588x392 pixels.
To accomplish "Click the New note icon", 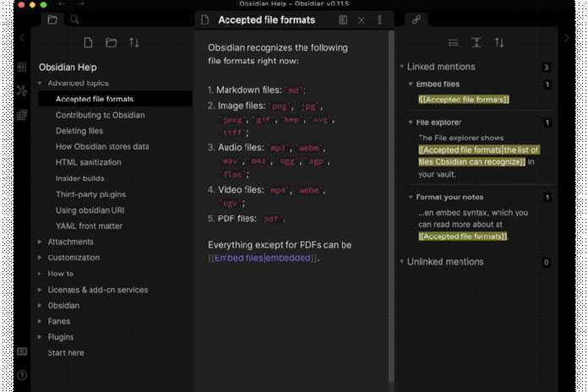I will tap(88, 43).
